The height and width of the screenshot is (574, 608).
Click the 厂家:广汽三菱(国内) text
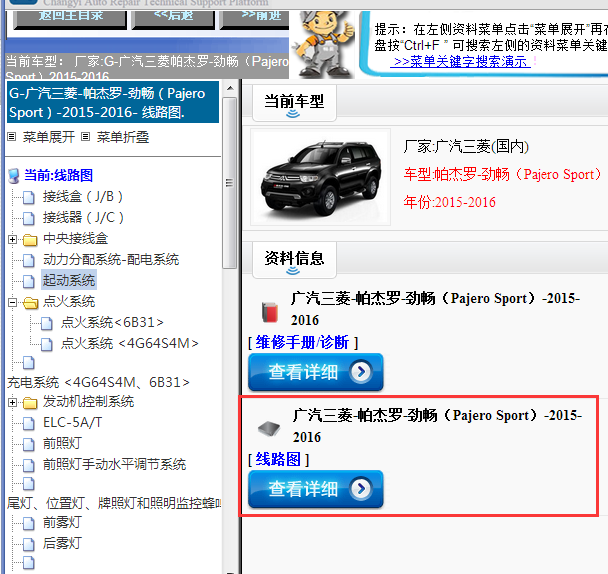point(466,147)
